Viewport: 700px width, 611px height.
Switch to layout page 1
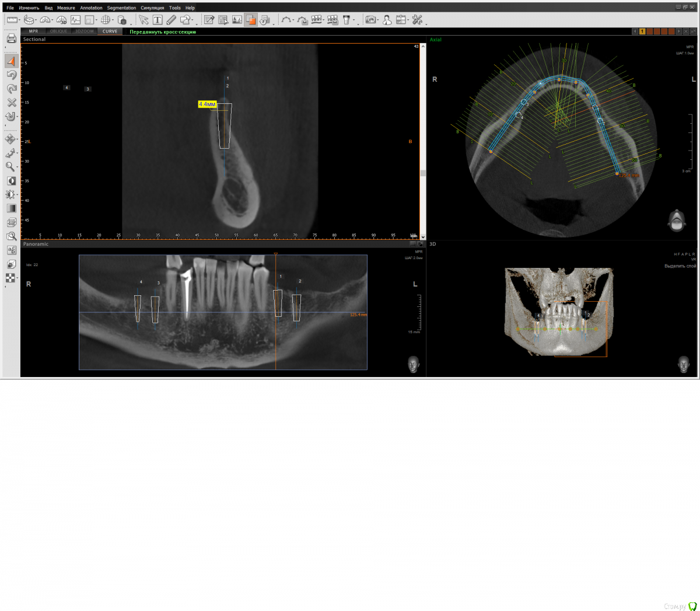[x=642, y=32]
